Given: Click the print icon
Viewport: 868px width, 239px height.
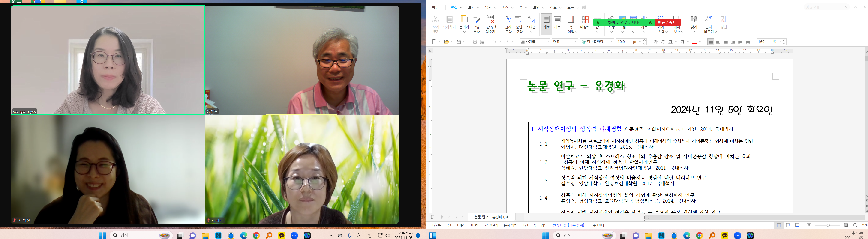Looking at the screenshot, I should tap(475, 42).
